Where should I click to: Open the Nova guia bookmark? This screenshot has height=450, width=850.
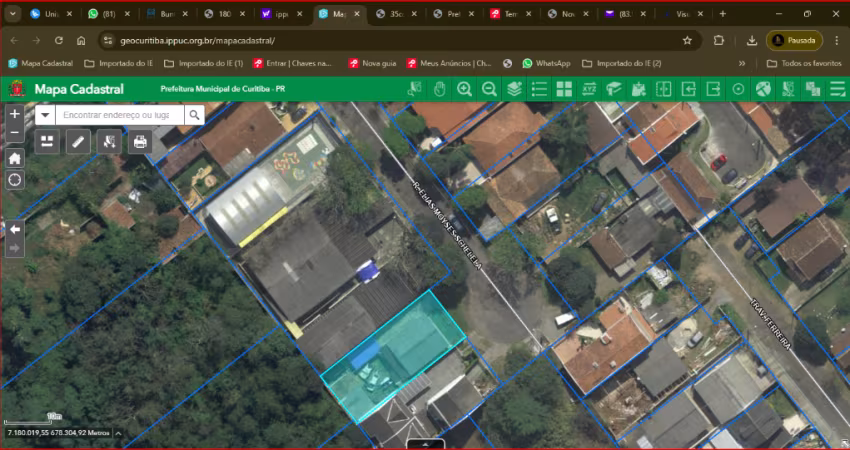click(x=372, y=63)
